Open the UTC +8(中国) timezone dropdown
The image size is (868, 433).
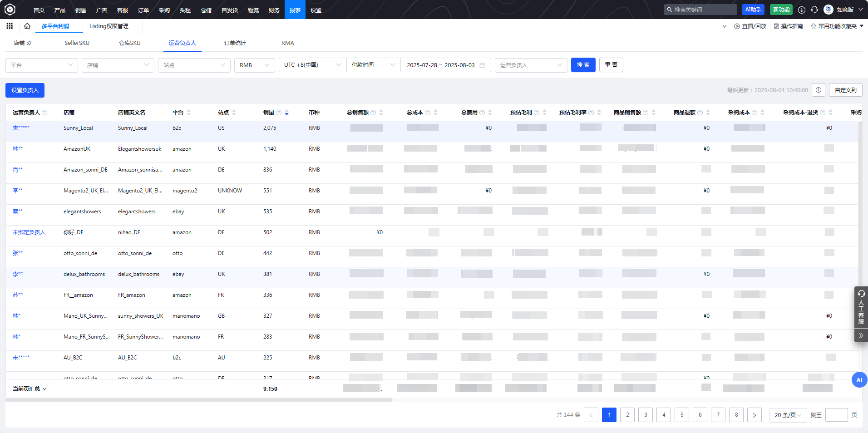[312, 65]
